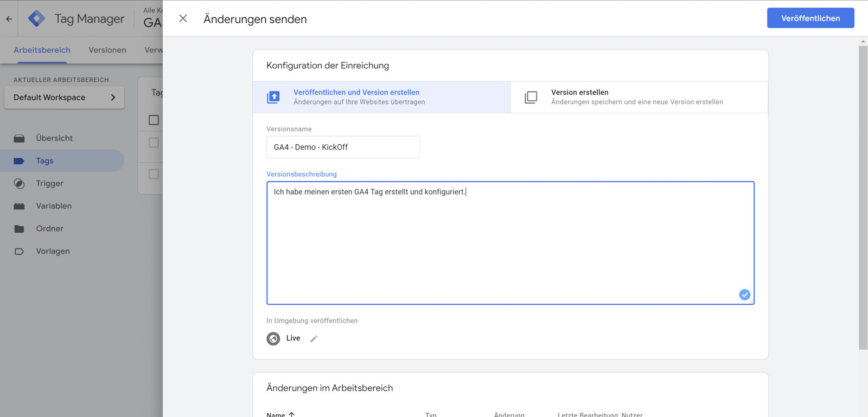Screen dimensions: 868x417
Task: Click the Veröffentlichen button
Action: tap(810, 18)
